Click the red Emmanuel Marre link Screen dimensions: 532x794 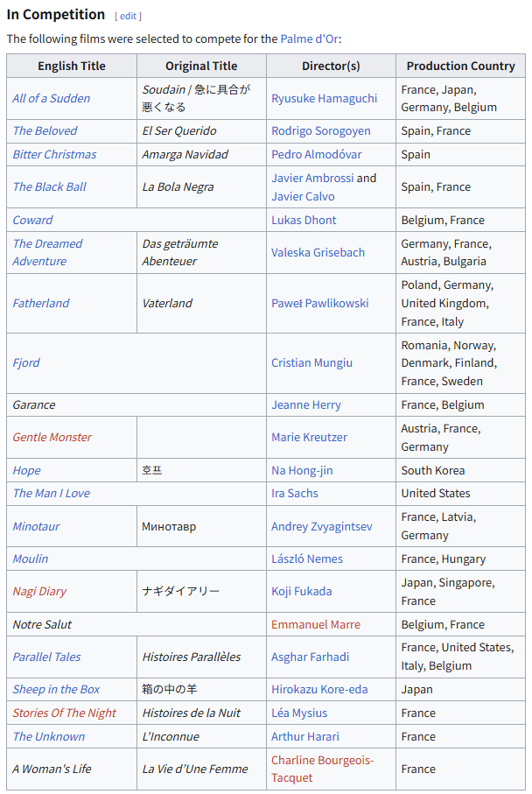pyautogui.click(x=315, y=624)
